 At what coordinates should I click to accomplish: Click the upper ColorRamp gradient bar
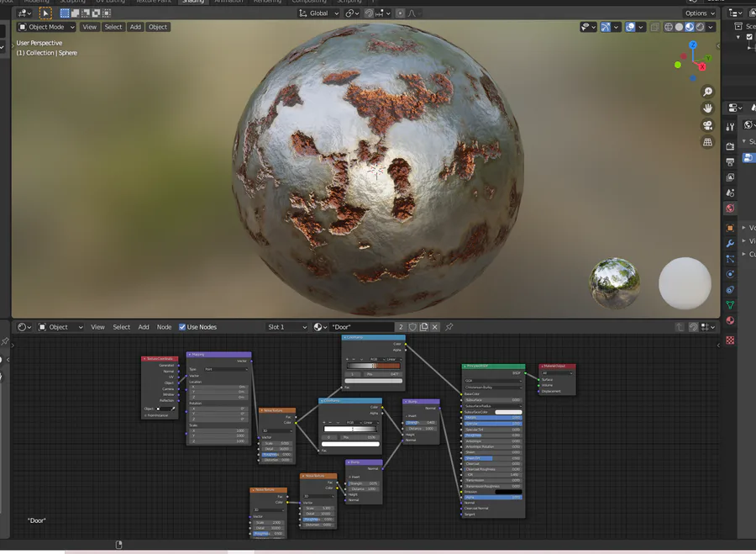coord(374,366)
